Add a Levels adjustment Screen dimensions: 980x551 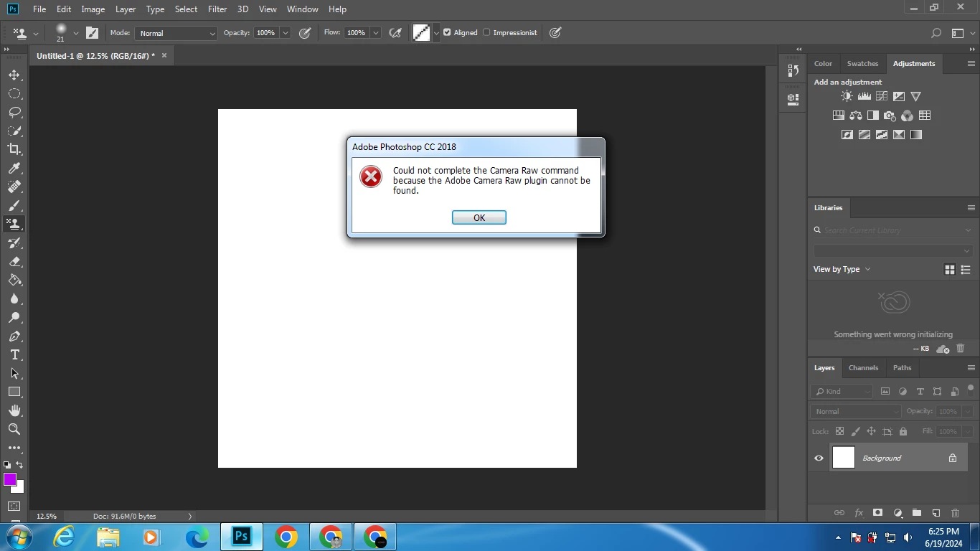[864, 96]
